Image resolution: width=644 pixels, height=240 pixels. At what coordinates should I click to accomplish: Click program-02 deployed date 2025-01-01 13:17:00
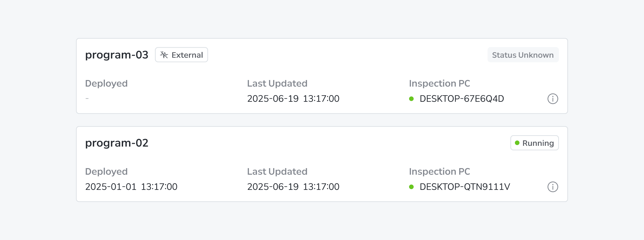(131, 187)
